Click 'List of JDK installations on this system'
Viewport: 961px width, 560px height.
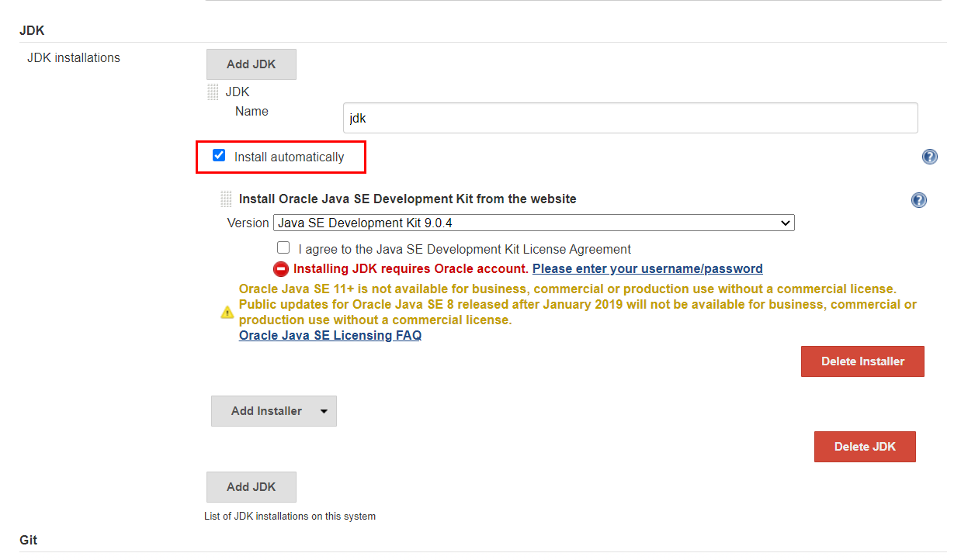[x=290, y=516]
